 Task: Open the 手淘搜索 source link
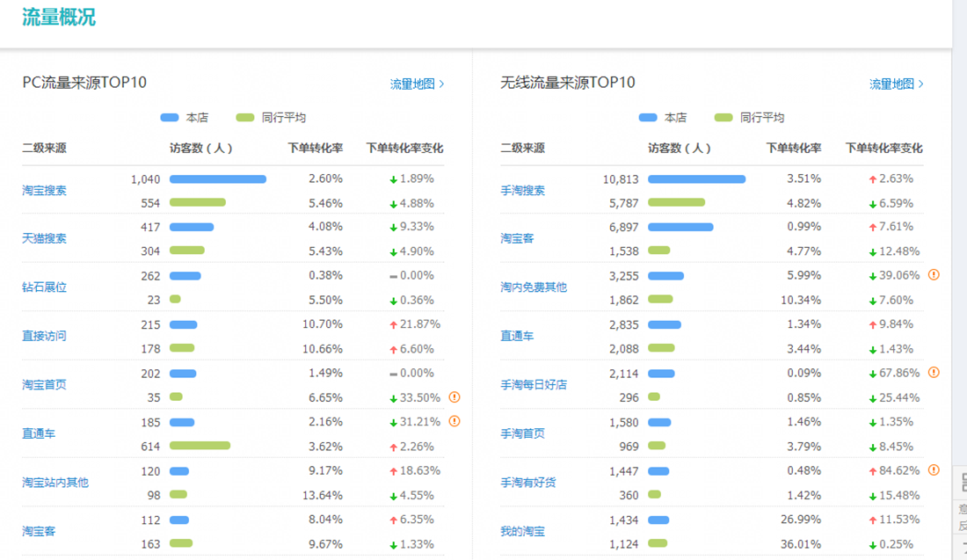pos(523,190)
